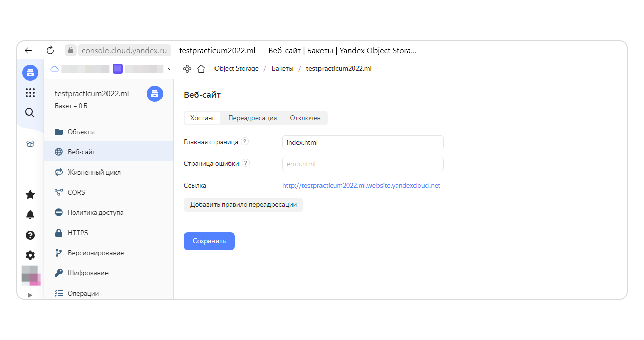Open Политика доступа section
The height and width of the screenshot is (340, 644).
tap(109, 212)
